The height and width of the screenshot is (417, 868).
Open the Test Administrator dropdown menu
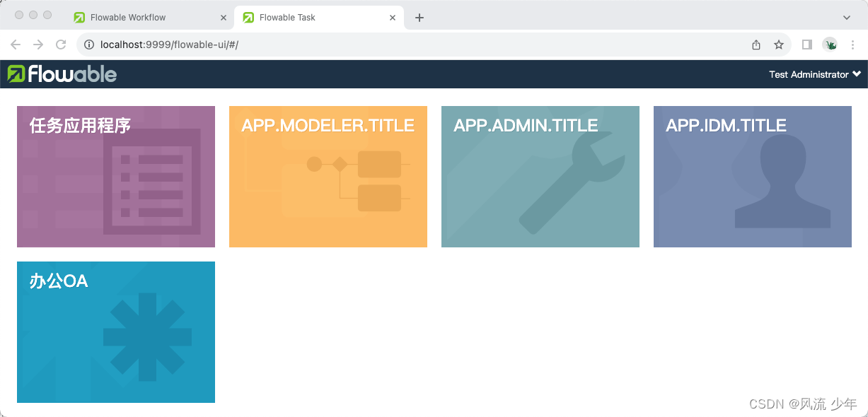tap(814, 74)
